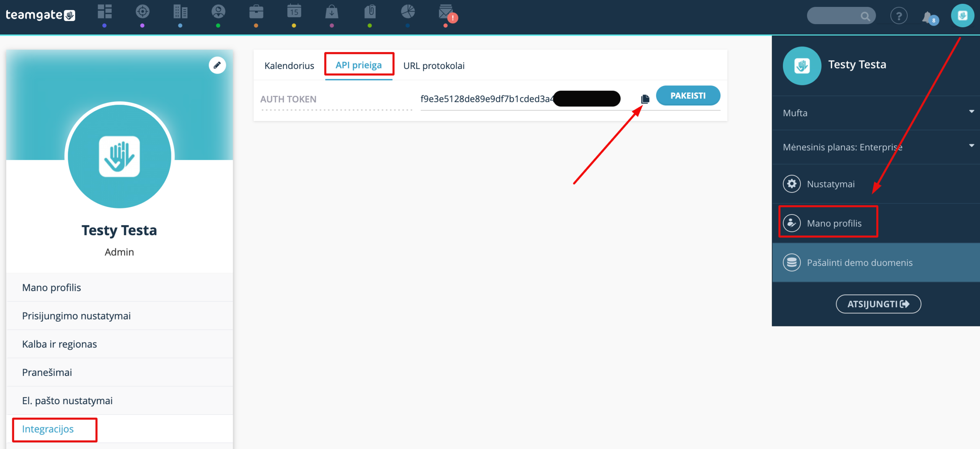The width and height of the screenshot is (980, 449).
Task: Switch to the Kalendorius tab
Action: click(x=289, y=66)
